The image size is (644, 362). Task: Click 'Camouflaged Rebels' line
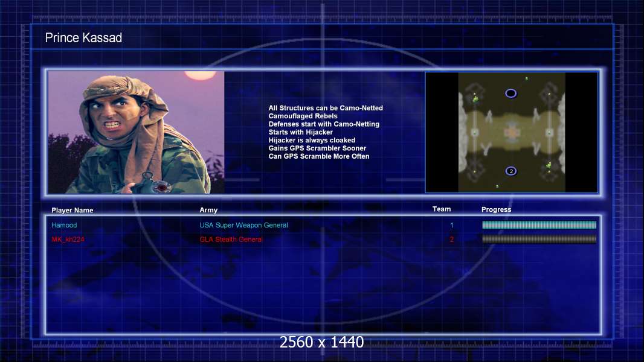[x=303, y=116]
